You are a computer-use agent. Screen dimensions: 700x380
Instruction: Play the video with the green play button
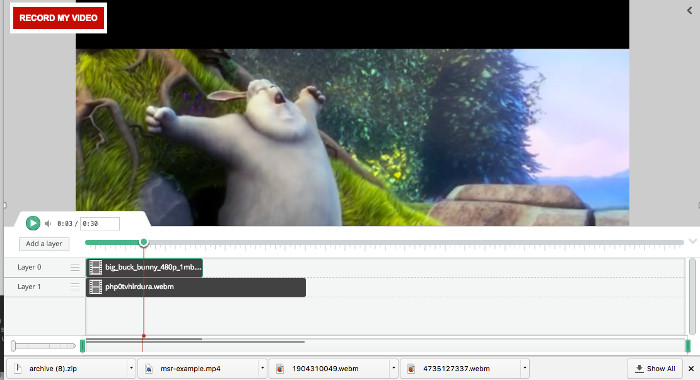click(x=33, y=223)
